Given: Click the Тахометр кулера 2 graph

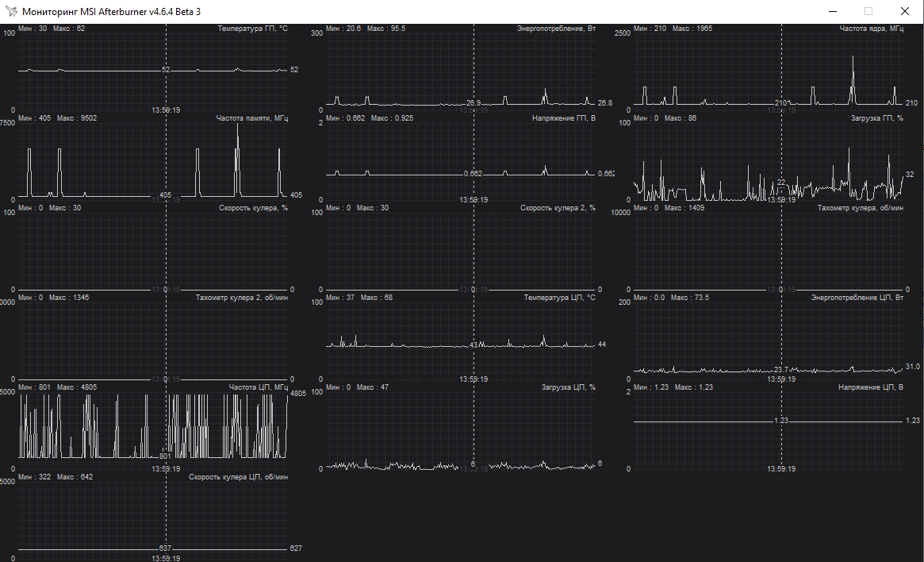Looking at the screenshot, I should (153, 338).
